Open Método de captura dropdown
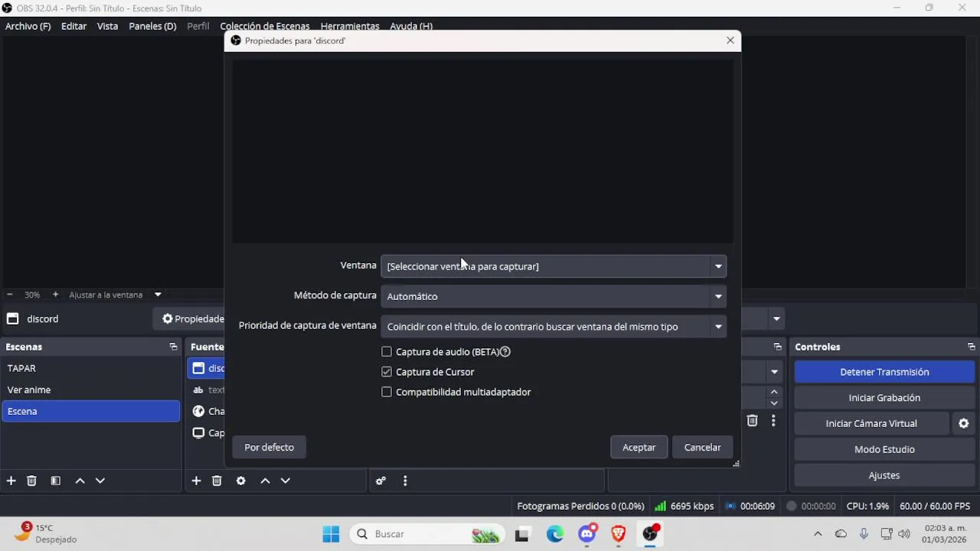The width and height of the screenshot is (980, 551). tap(554, 296)
